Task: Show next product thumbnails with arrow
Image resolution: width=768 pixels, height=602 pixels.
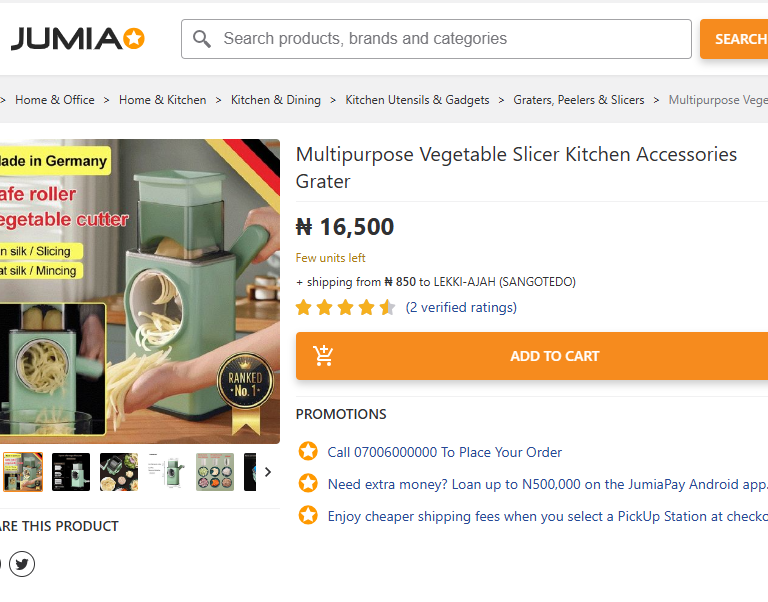Action: tap(267, 472)
